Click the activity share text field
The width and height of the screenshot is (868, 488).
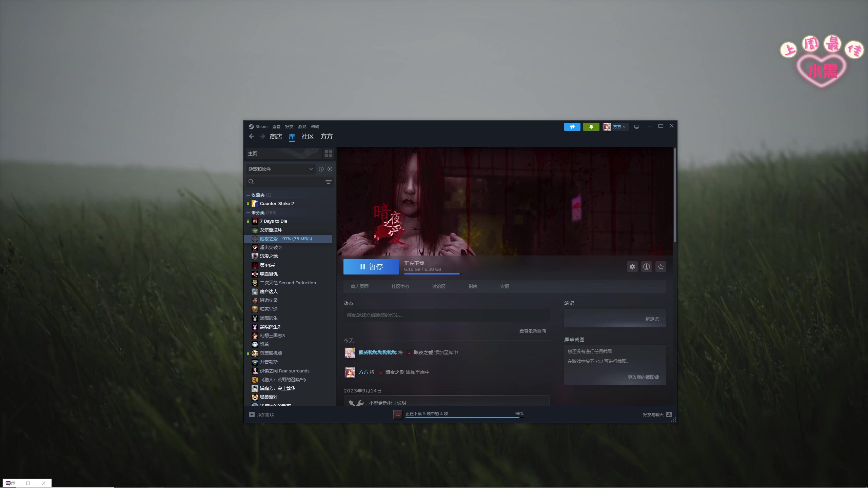tap(447, 315)
